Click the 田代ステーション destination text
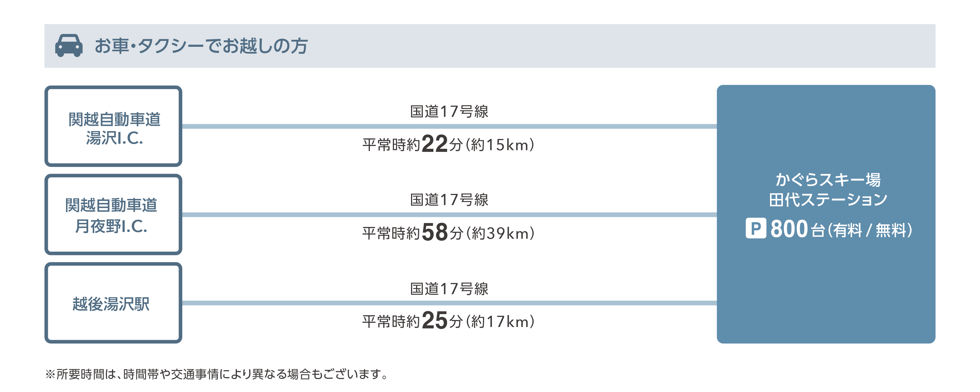 [828, 200]
